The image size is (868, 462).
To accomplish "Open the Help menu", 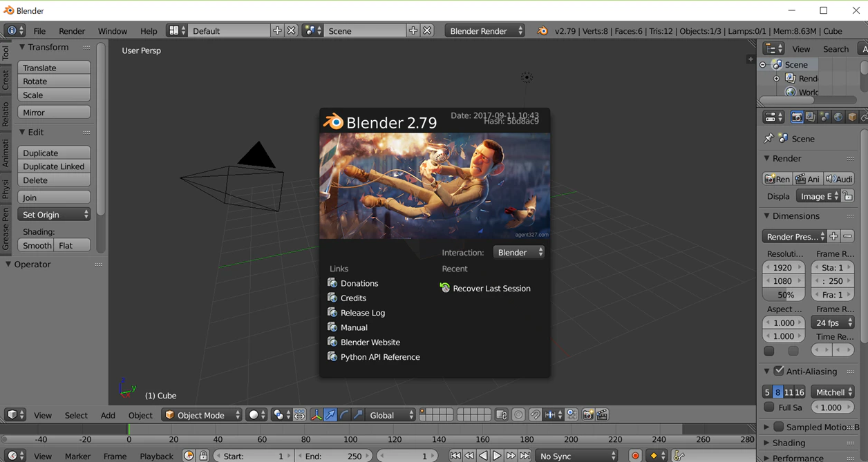I will (149, 31).
